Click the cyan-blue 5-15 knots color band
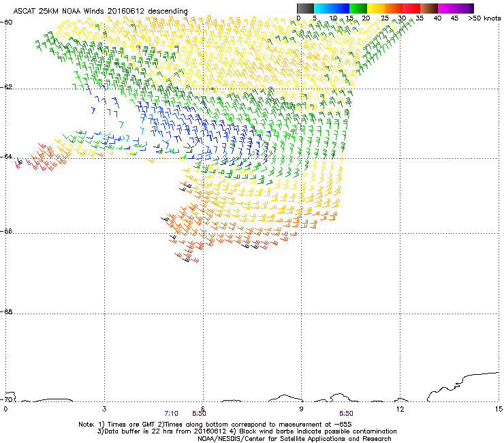The height and width of the screenshot is (443, 504). [x=332, y=8]
